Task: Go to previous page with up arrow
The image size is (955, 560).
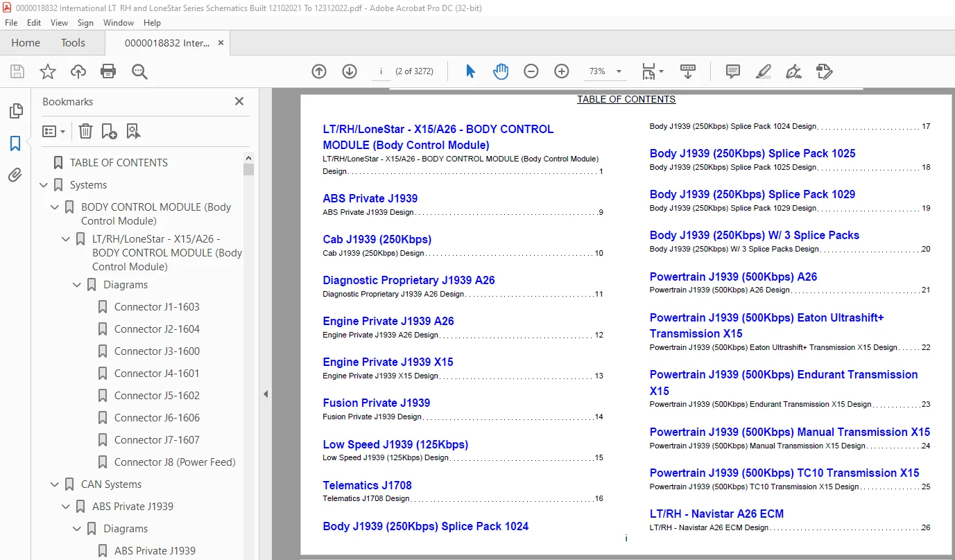Action: coord(319,71)
